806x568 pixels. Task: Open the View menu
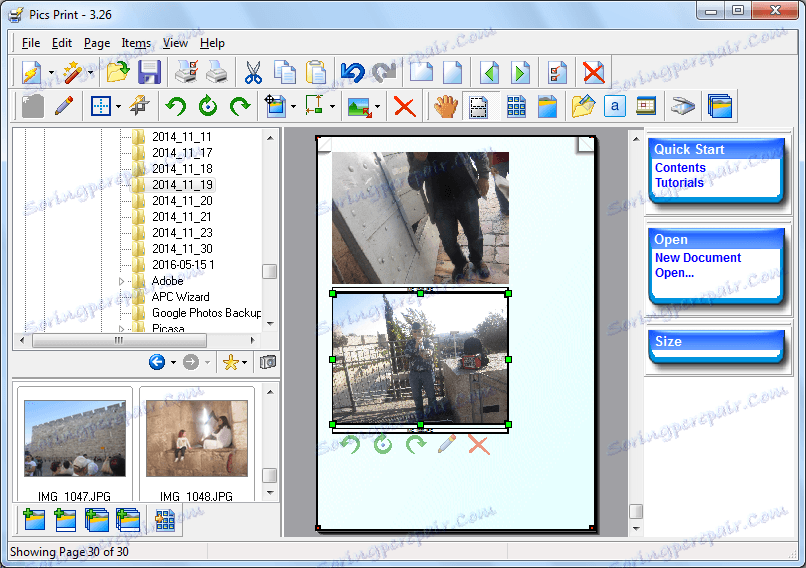(x=175, y=43)
